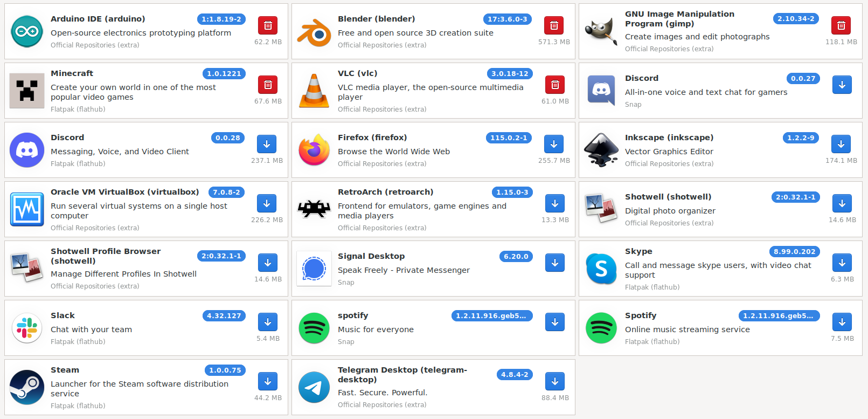Click the RetroArch invader icon

tap(314, 208)
